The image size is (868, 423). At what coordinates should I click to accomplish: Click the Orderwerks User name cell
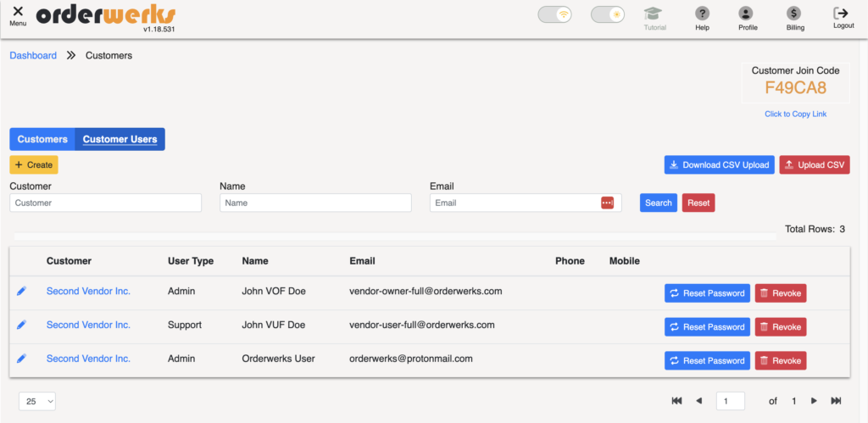pyautogui.click(x=278, y=359)
